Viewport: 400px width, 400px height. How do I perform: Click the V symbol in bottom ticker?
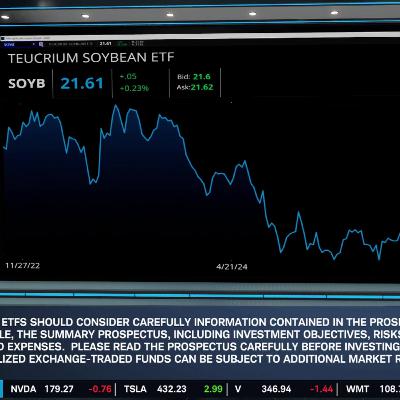point(238,389)
